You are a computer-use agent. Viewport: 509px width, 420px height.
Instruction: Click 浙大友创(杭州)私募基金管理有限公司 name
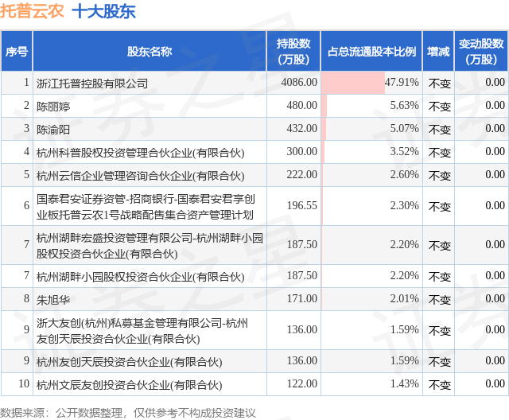[142, 330]
